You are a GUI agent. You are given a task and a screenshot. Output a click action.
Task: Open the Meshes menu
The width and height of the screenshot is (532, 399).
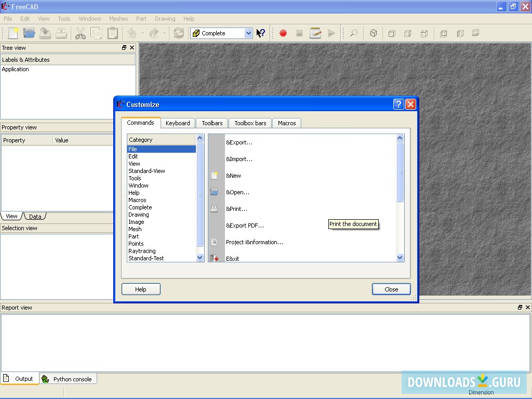(x=118, y=19)
